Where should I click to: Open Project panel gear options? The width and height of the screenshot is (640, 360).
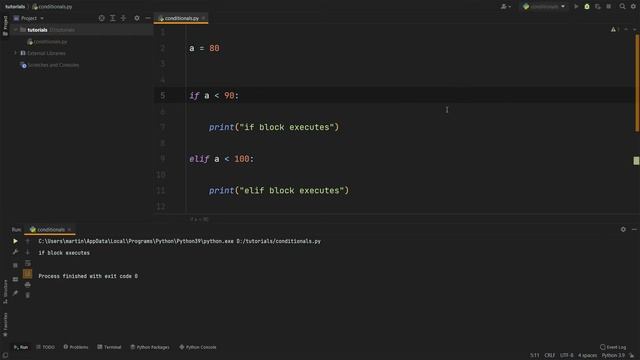tap(137, 18)
